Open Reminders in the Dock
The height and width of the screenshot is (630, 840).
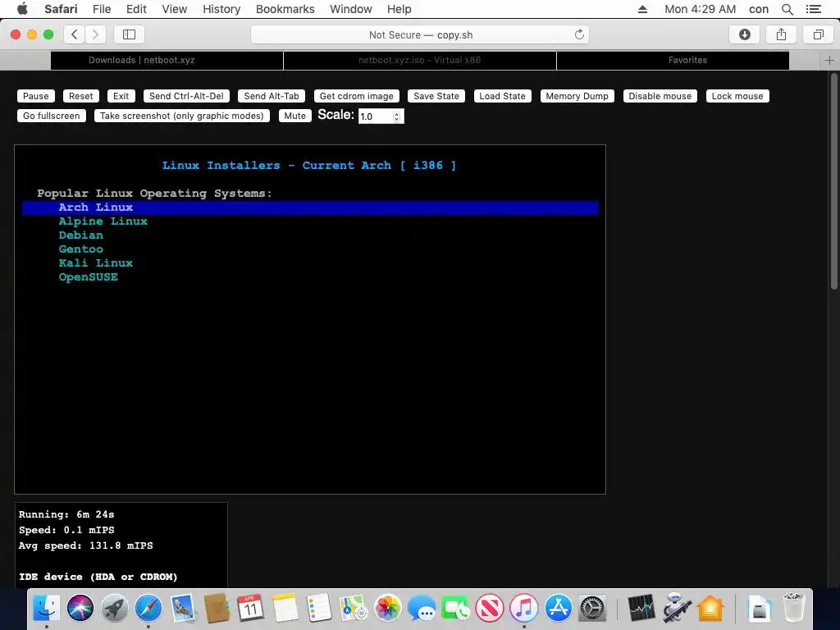[319, 608]
